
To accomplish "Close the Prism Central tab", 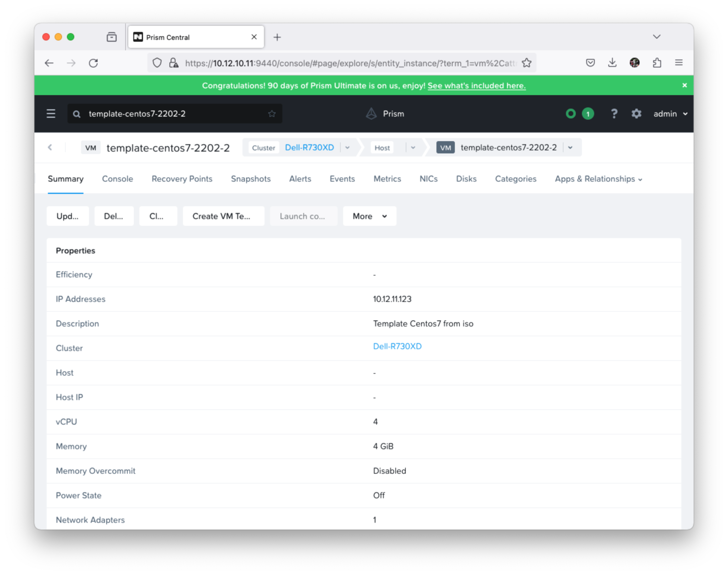I will click(254, 37).
